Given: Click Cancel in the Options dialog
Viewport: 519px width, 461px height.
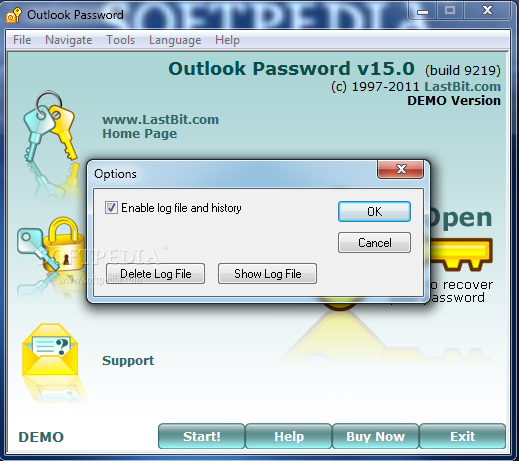Looking at the screenshot, I should (x=374, y=242).
